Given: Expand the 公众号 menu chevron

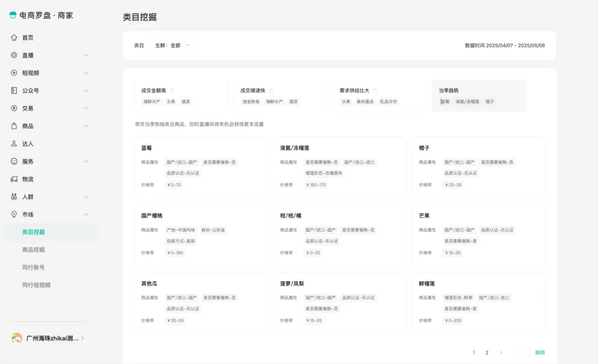Looking at the screenshot, I should tap(86, 91).
